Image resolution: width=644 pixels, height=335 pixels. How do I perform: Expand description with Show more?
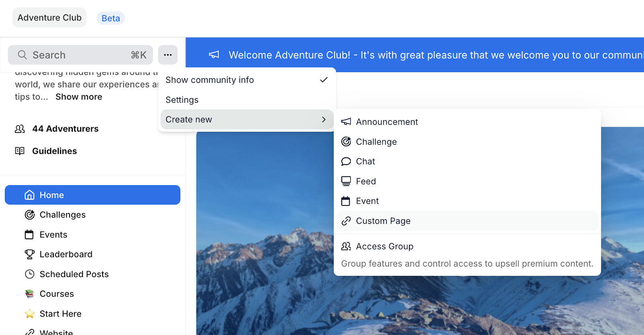click(x=79, y=97)
